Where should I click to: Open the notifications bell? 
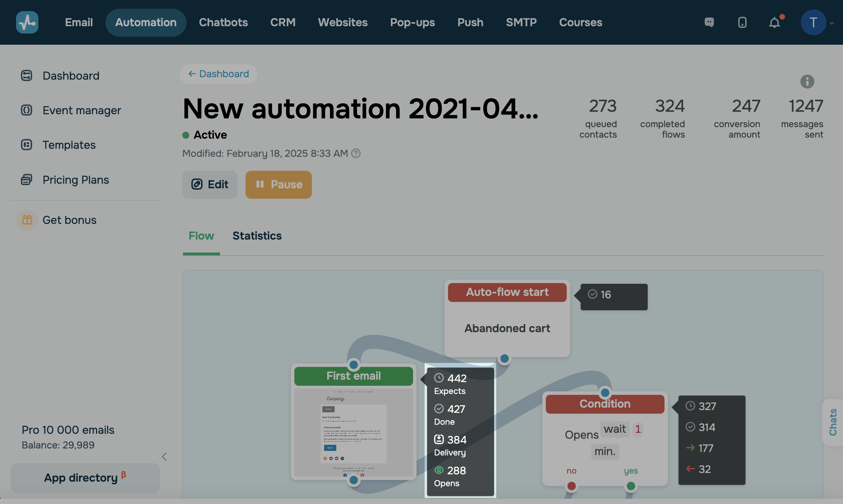click(774, 23)
